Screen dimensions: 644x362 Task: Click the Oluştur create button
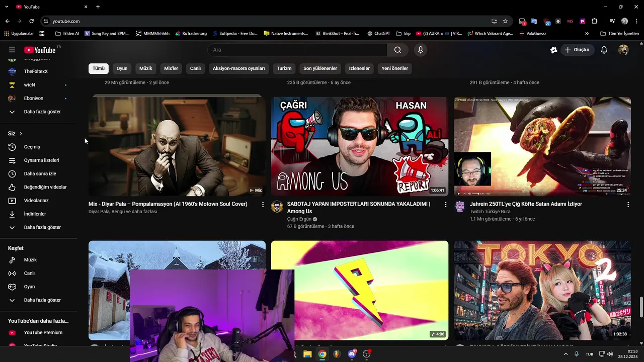pyautogui.click(x=577, y=50)
